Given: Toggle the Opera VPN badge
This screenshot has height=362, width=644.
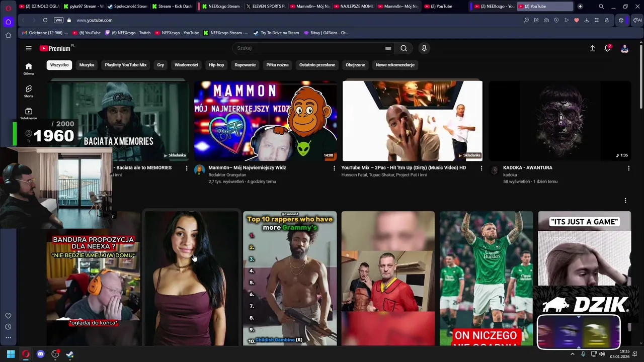Looking at the screenshot, I should tap(58, 20).
